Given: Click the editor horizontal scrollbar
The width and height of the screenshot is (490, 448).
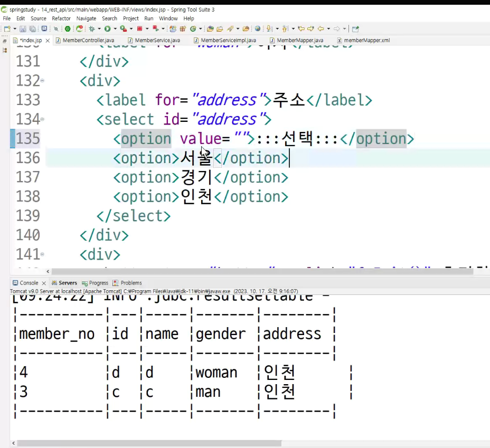Looking at the screenshot, I should (x=262, y=271).
